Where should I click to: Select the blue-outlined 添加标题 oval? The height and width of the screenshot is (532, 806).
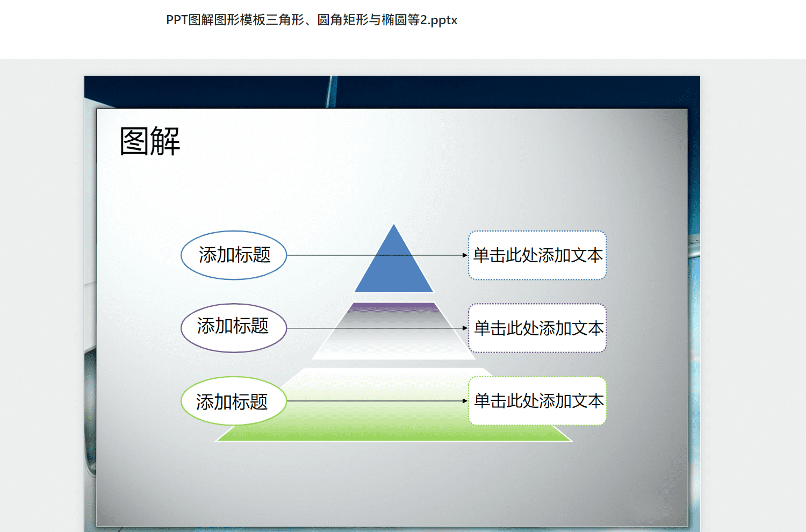(234, 255)
